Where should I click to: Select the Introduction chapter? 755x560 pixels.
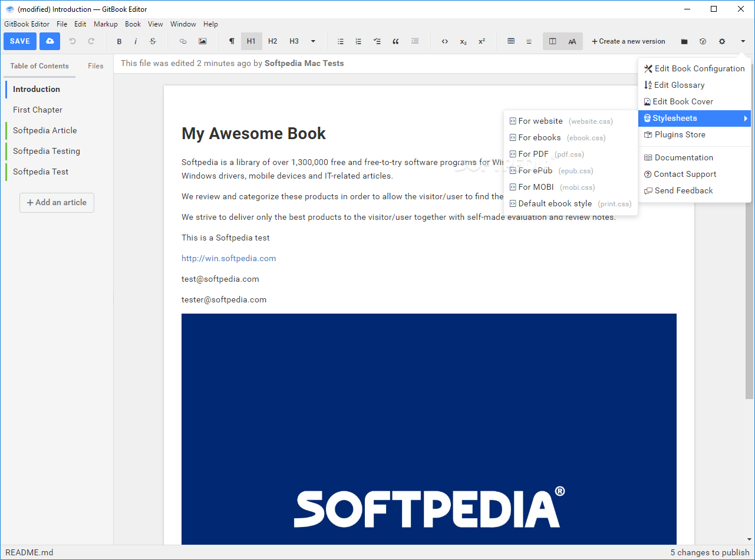pyautogui.click(x=59, y=89)
